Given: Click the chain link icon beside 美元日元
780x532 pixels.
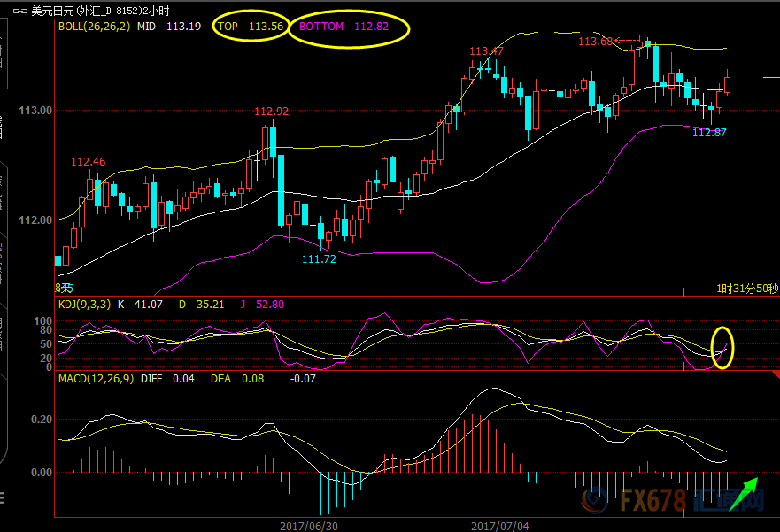Looking at the screenshot, I should [19, 11].
